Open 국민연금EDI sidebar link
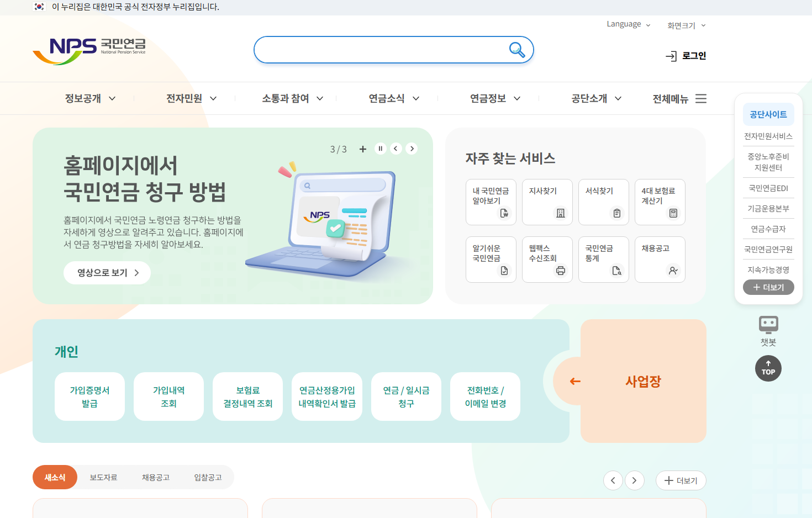812x518 pixels. tap(768, 188)
